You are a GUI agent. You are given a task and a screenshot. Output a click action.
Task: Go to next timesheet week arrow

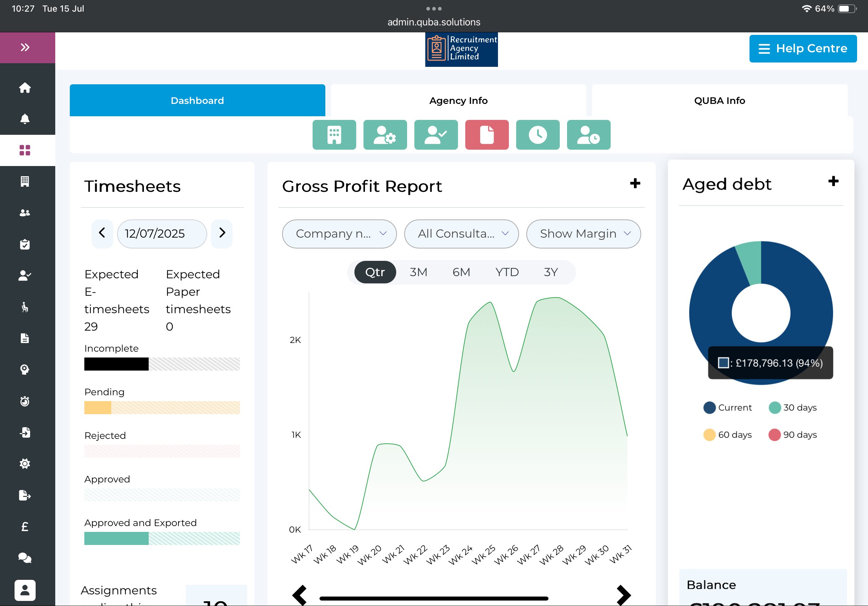(222, 233)
